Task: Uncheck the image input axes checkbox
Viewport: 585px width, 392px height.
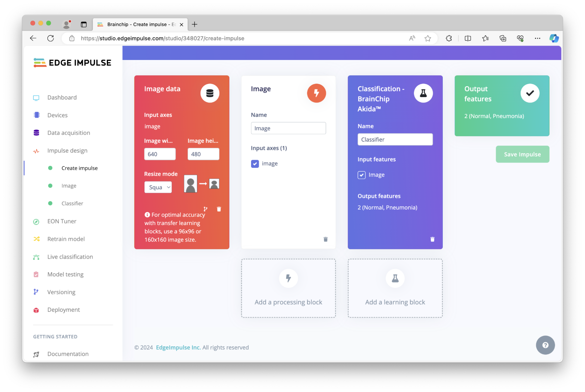Action: 255,164
